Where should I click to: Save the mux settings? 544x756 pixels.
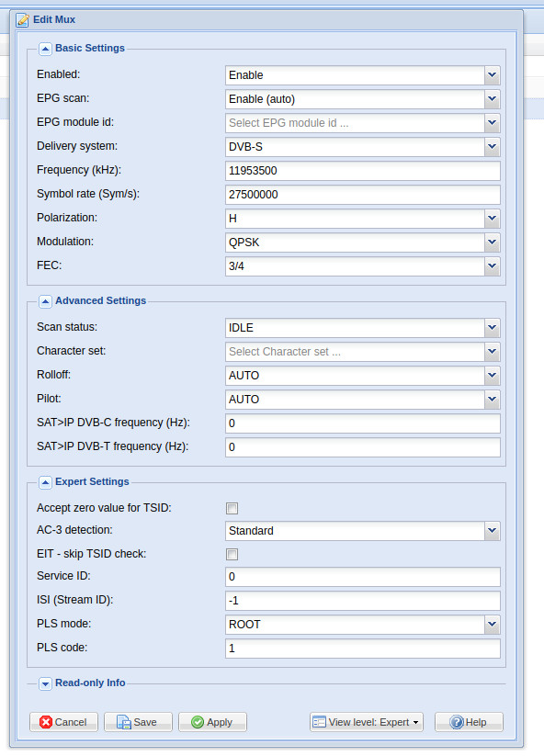click(138, 722)
